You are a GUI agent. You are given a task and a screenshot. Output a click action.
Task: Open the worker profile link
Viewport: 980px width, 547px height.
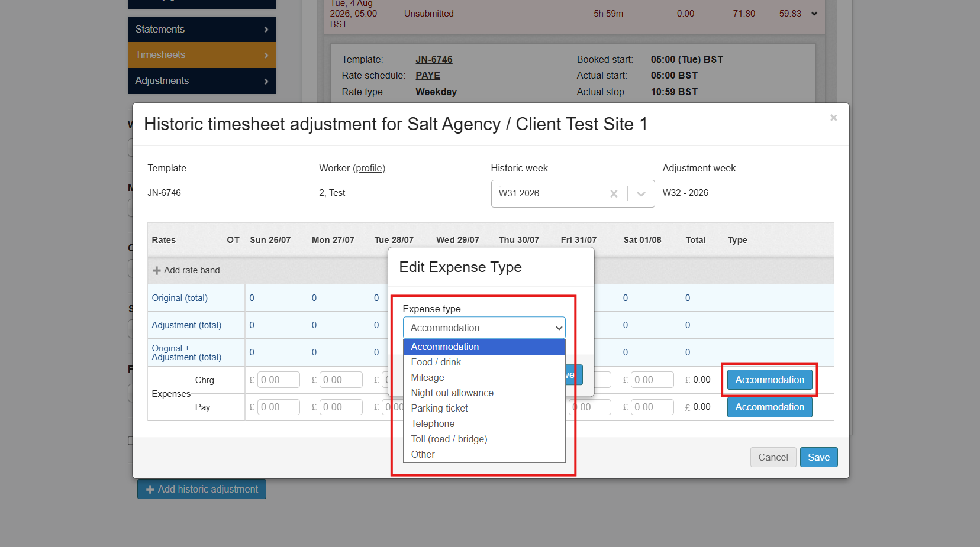(369, 169)
